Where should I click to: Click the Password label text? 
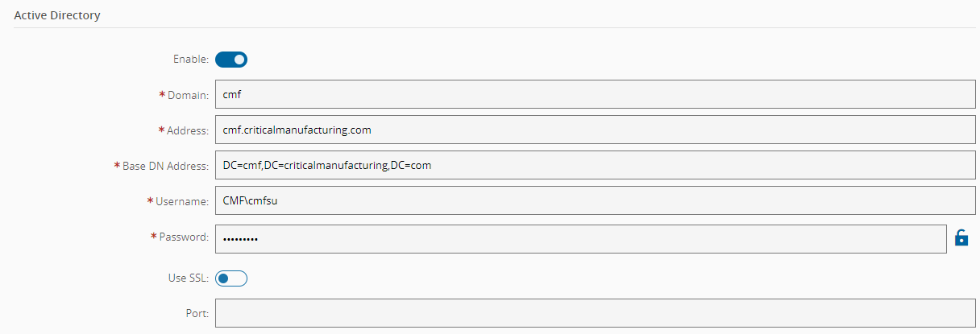(x=184, y=237)
